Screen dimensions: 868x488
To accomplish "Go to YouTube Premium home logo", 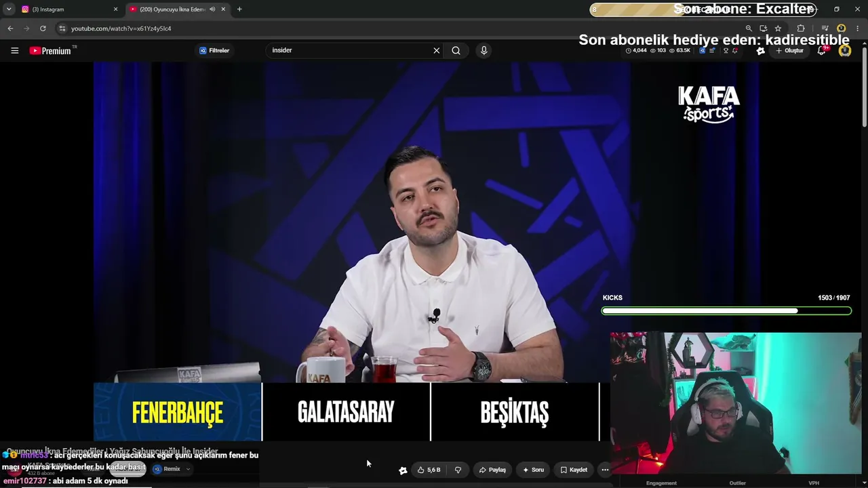I will point(50,51).
